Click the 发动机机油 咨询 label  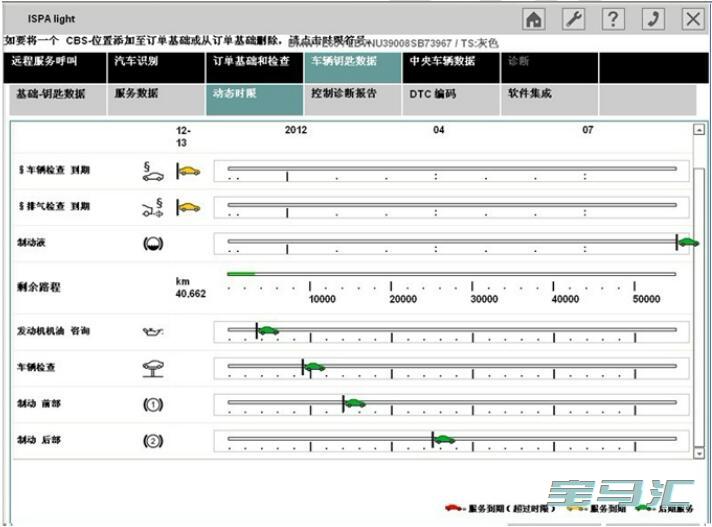pyautogui.click(x=54, y=331)
